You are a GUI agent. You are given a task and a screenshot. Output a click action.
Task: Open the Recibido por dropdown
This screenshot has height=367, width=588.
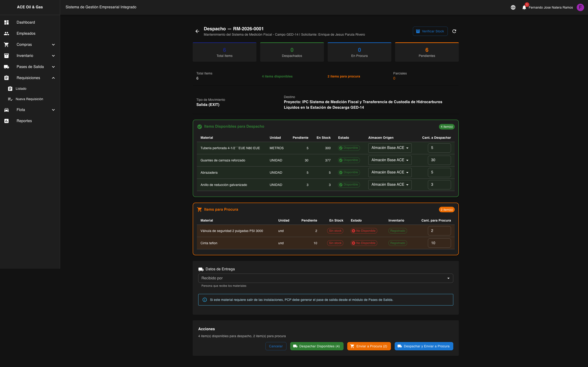(x=325, y=278)
